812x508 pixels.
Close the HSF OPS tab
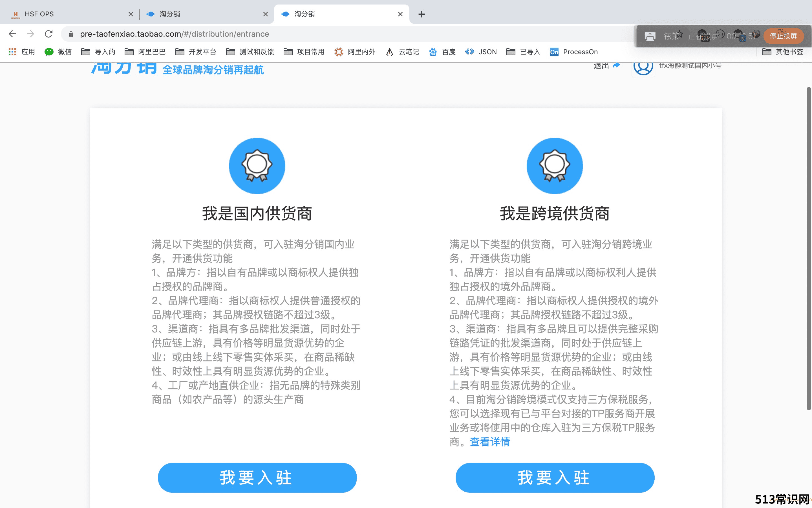point(131,14)
